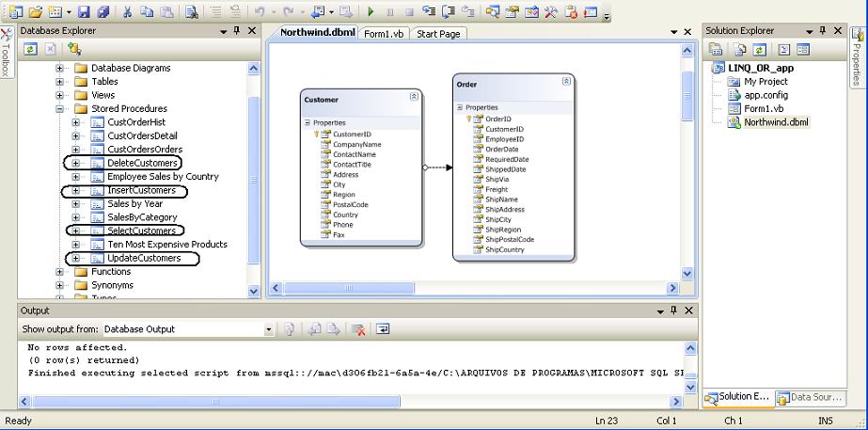Toggle auto-hide pin on Solution Explorer
868x430 pixels.
pos(823,31)
